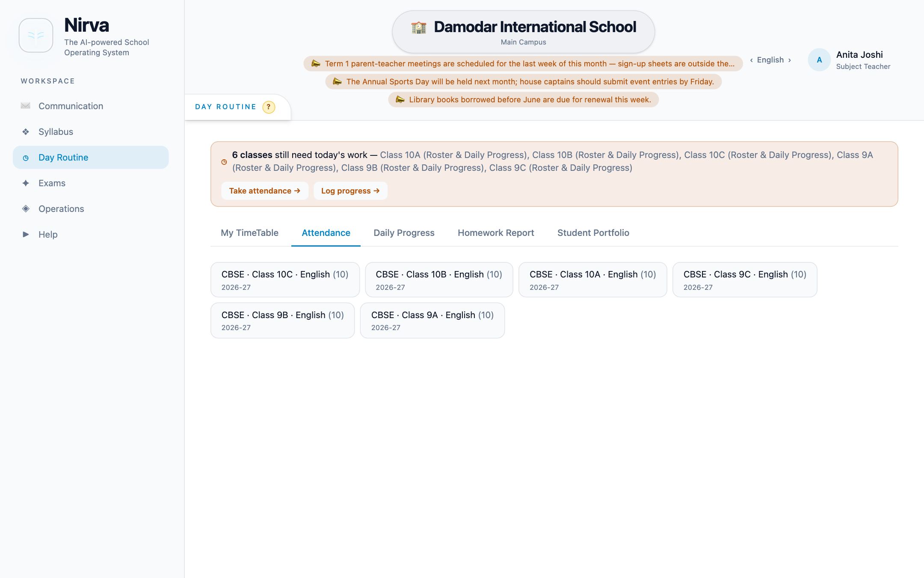Click the Nirva dragonfly logo icon
924x578 pixels.
[x=36, y=36]
